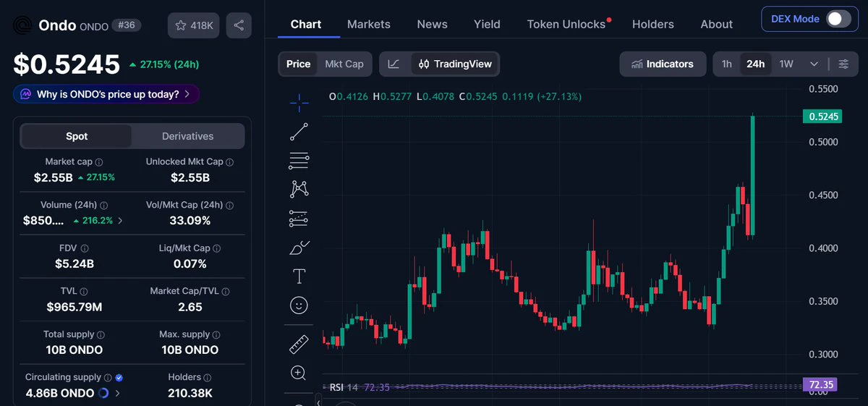Select the XABCD pattern tool
This screenshot has width=868, height=406.
point(299,190)
